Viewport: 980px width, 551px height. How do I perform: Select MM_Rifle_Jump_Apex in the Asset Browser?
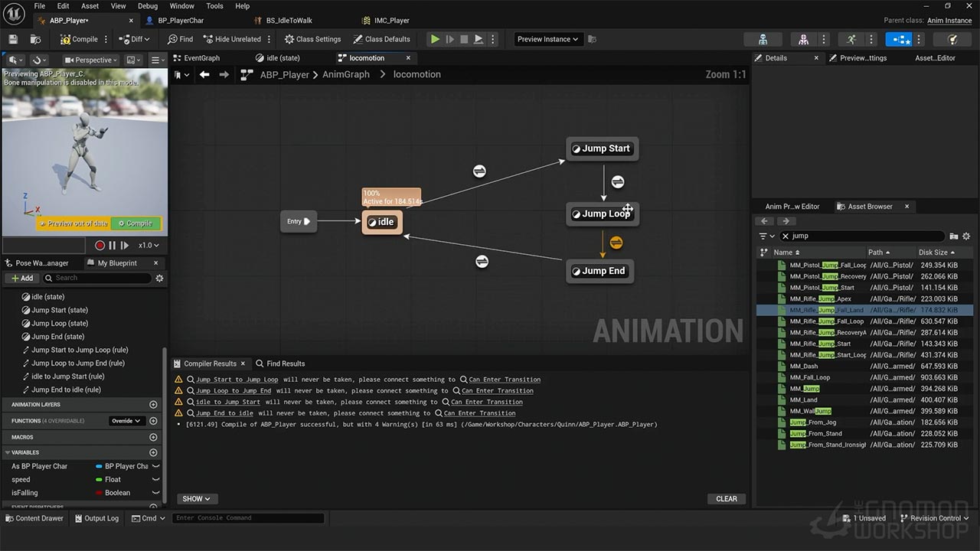click(820, 299)
